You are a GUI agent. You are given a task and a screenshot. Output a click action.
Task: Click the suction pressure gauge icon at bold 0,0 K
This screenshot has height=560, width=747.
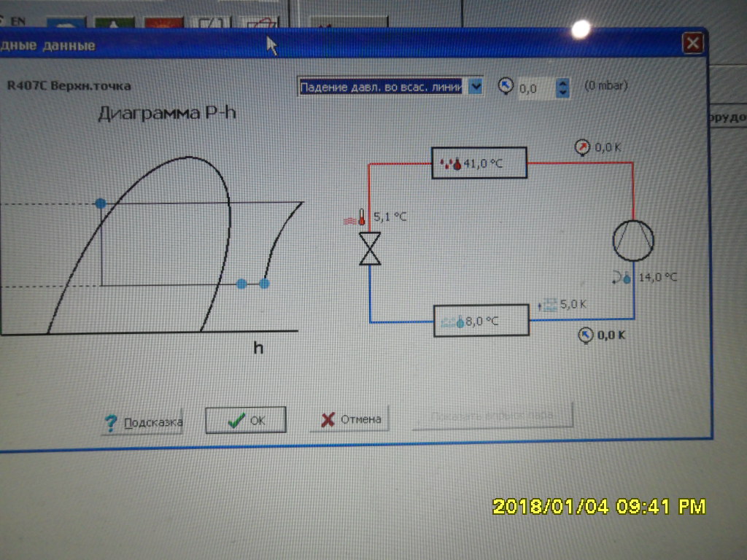(584, 335)
